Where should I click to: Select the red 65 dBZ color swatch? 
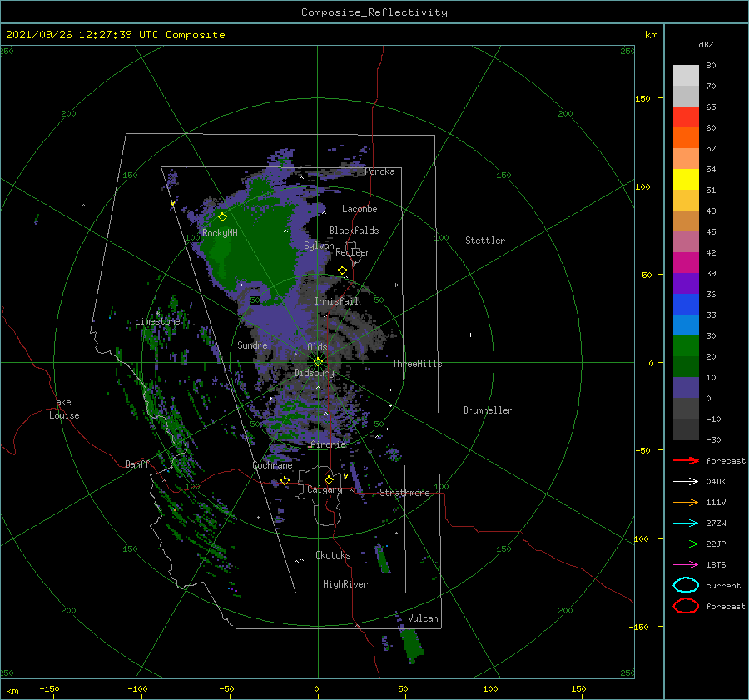click(x=686, y=117)
